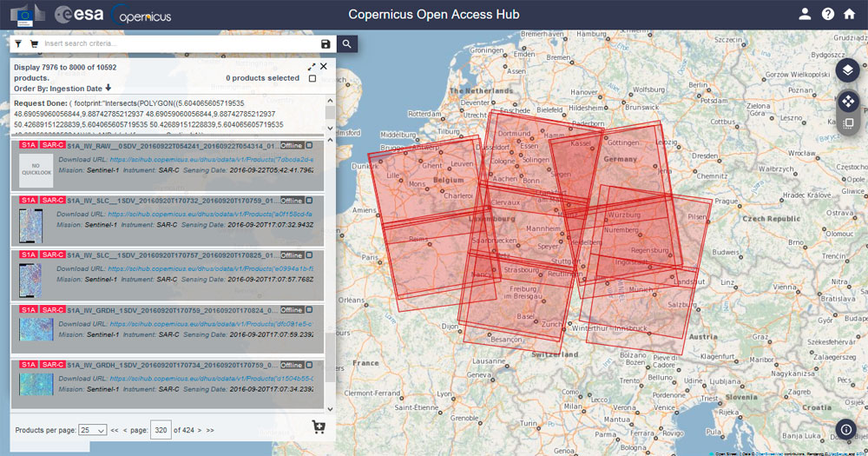
Task: Click the European Commission flag logo
Action: pyautogui.click(x=26, y=15)
